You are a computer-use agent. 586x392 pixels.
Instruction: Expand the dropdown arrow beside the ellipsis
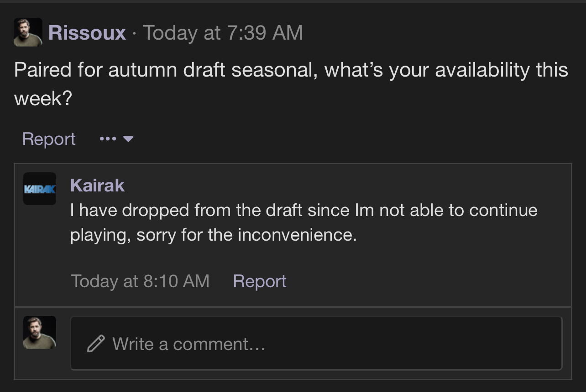click(x=128, y=139)
